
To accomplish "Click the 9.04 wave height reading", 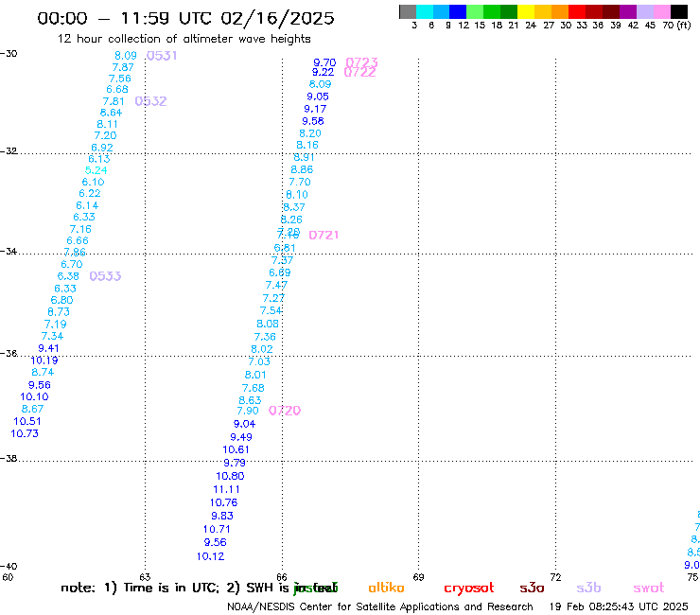I will (245, 424).
